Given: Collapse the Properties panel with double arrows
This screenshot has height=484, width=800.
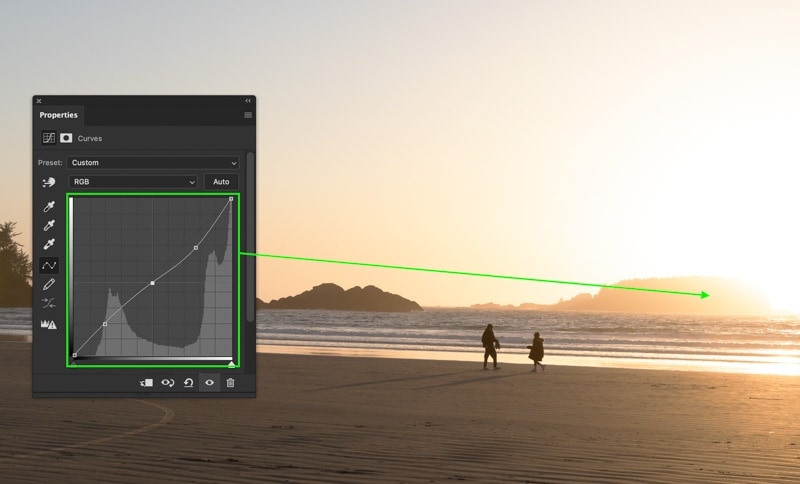Looking at the screenshot, I should [x=248, y=101].
